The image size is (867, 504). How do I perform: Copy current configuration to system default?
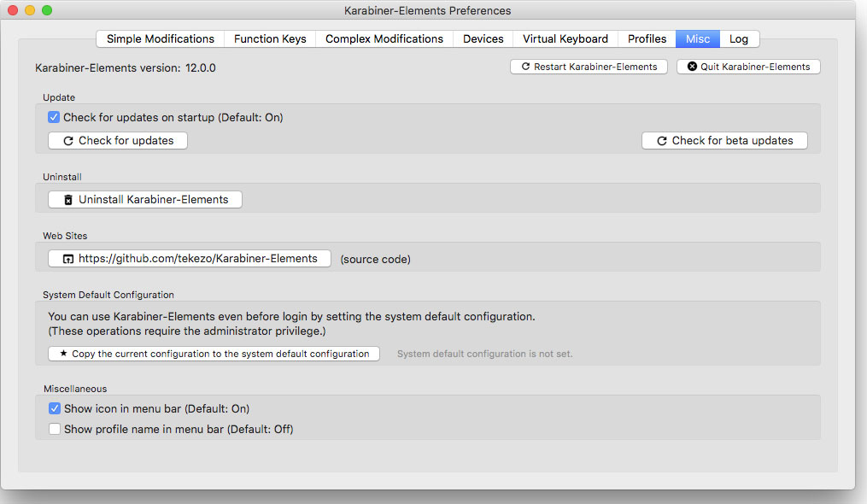point(214,354)
